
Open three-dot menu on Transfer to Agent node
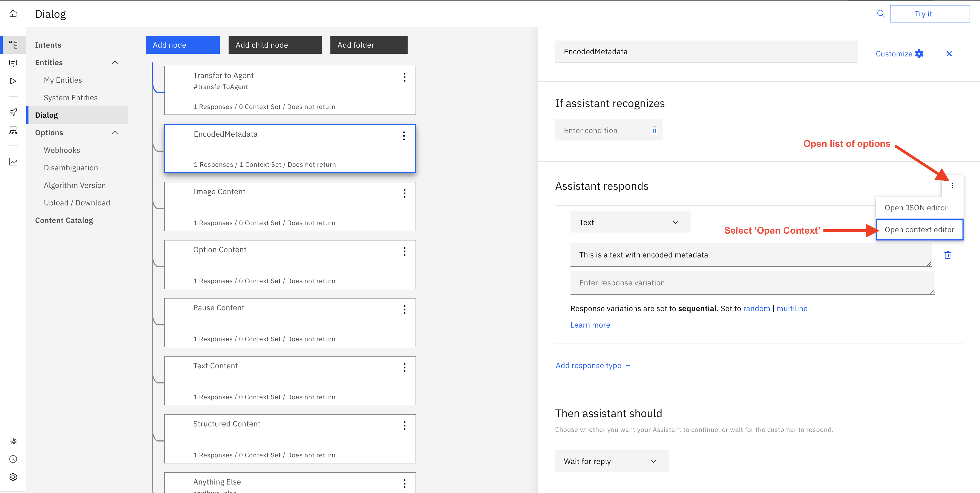coord(404,77)
